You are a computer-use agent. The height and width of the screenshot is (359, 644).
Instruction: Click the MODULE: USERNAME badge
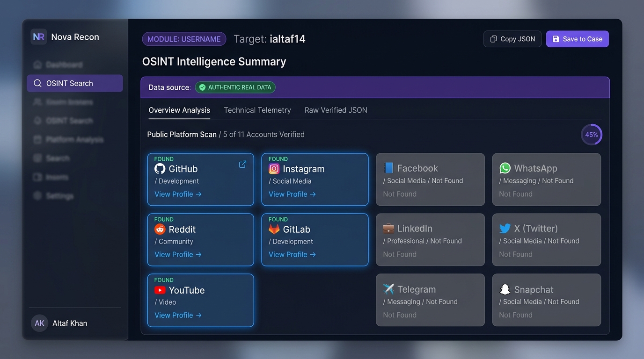(184, 39)
